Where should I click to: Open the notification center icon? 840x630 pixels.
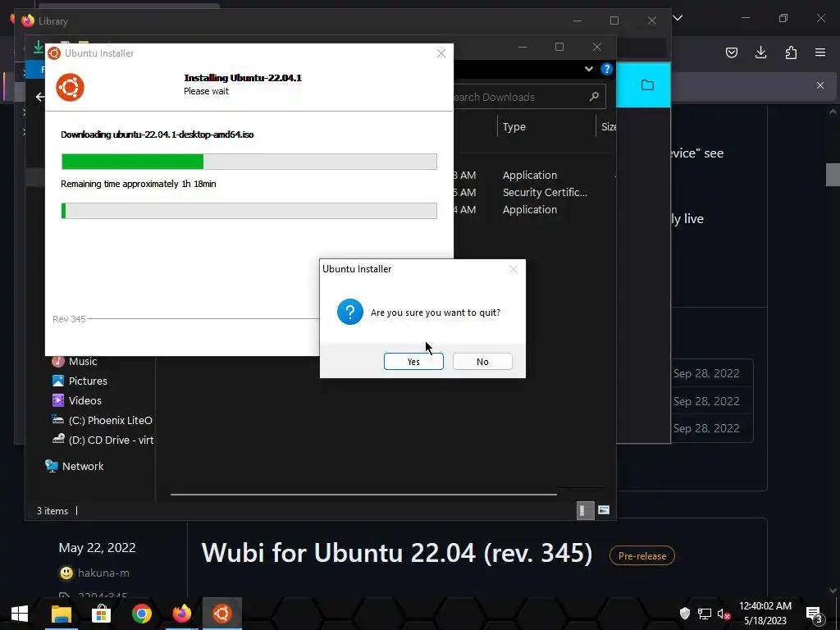(815, 614)
